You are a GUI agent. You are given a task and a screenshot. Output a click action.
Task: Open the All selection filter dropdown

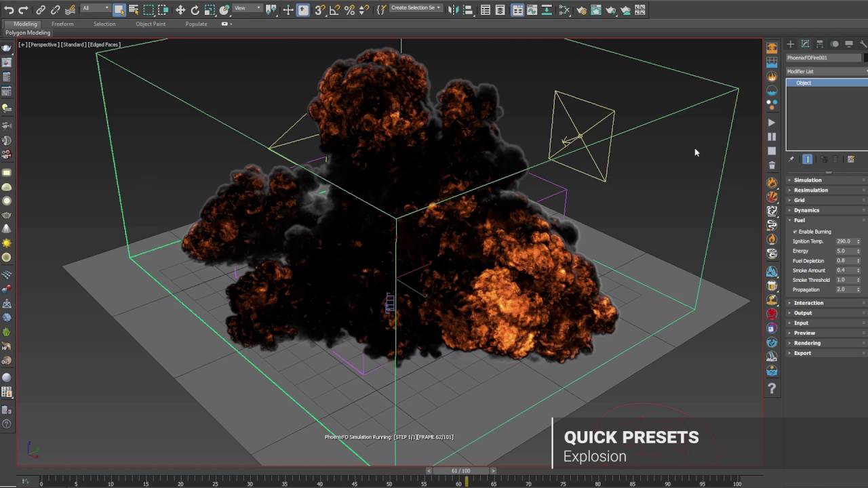click(95, 8)
